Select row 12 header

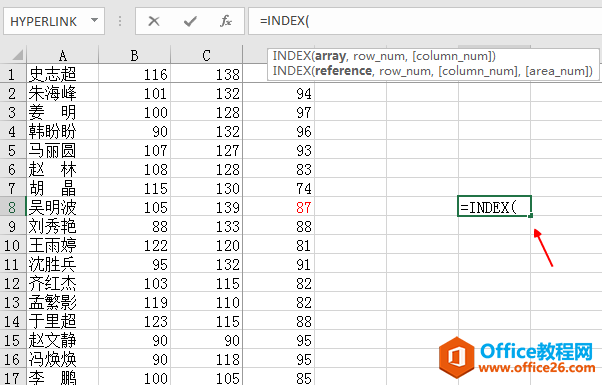(x=13, y=283)
